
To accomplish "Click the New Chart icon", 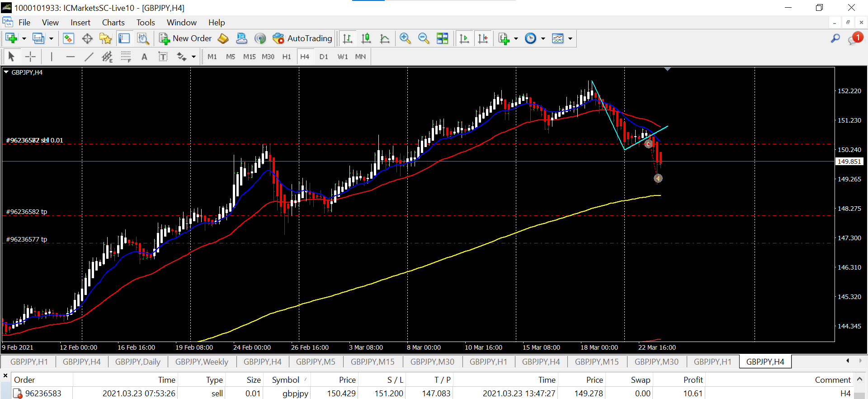I will (11, 38).
